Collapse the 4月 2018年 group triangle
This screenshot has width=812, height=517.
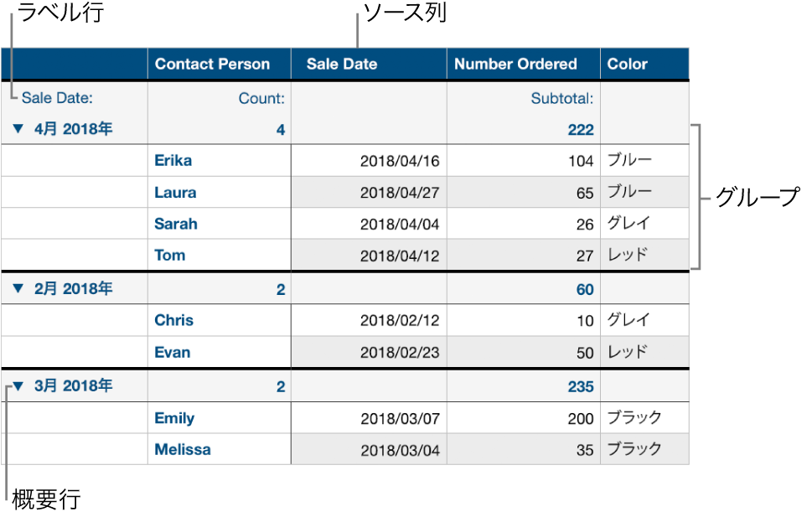pos(18,130)
